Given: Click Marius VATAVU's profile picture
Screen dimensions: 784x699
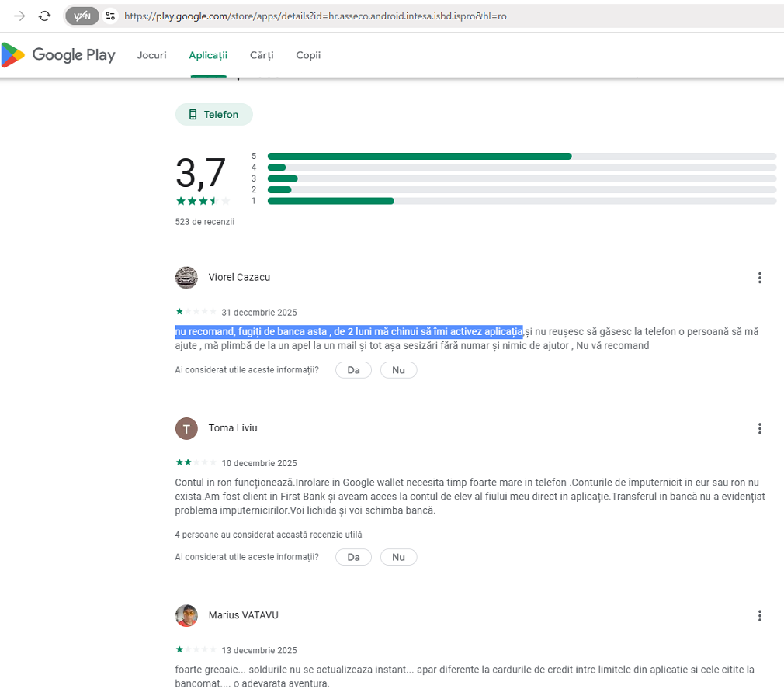Looking at the screenshot, I should 186,615.
